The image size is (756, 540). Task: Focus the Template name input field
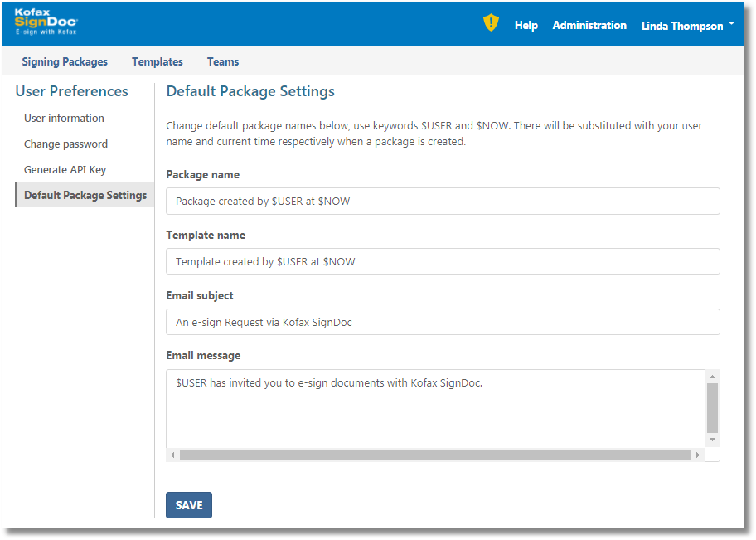click(443, 261)
